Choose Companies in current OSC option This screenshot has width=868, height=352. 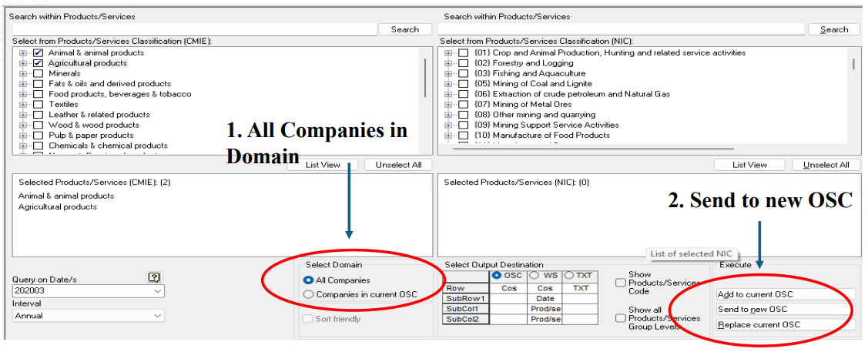pyautogui.click(x=309, y=294)
